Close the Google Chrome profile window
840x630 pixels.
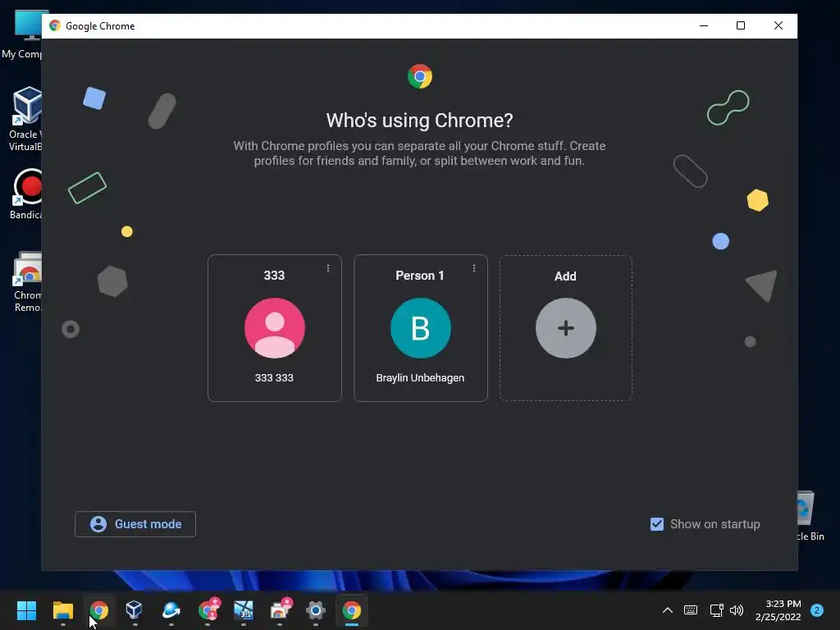(x=778, y=25)
